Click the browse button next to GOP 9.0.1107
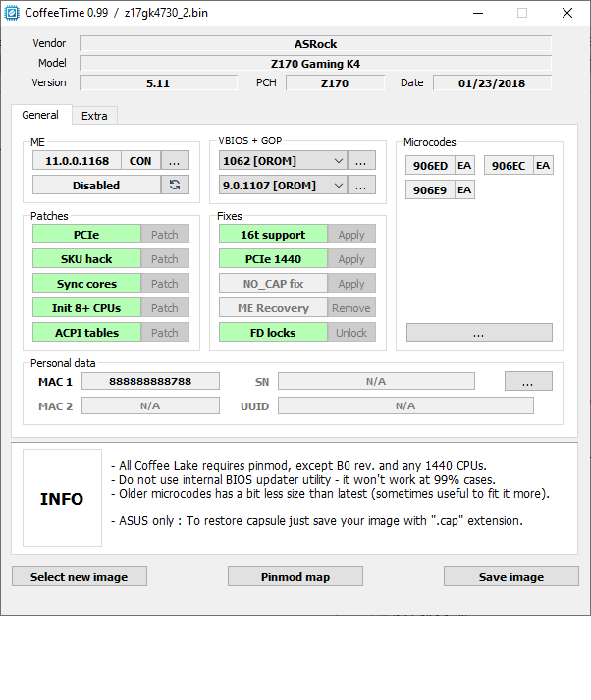This screenshot has height=700, width=591. 361,185
